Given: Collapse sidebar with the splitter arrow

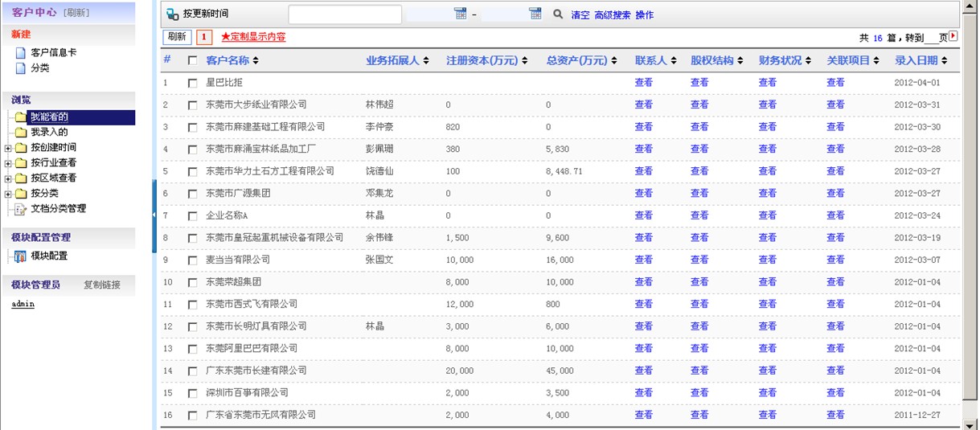Looking at the screenshot, I should (154, 215).
